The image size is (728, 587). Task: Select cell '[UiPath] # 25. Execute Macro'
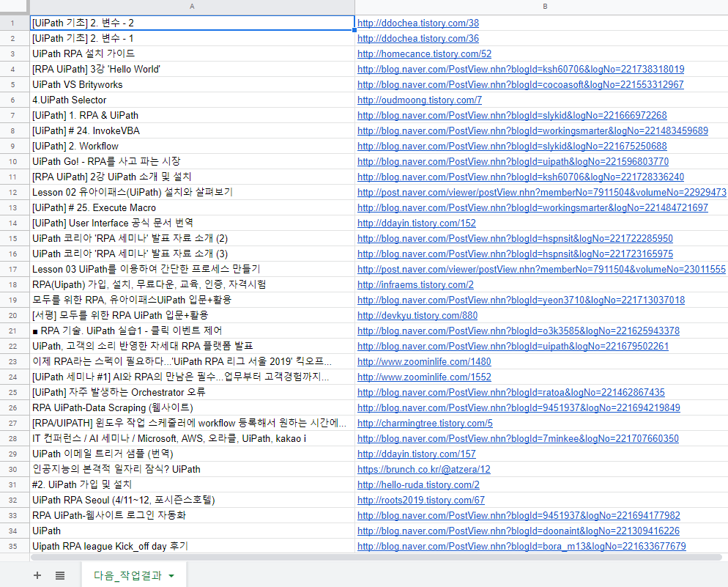point(192,207)
